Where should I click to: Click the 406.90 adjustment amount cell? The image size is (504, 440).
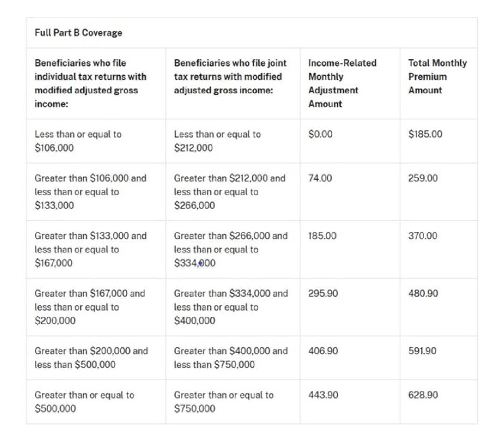(323, 351)
